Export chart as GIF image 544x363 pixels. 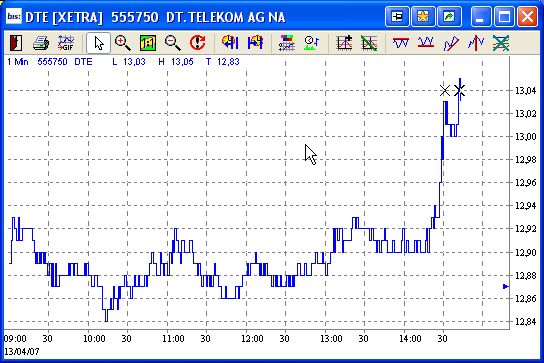coord(66,43)
